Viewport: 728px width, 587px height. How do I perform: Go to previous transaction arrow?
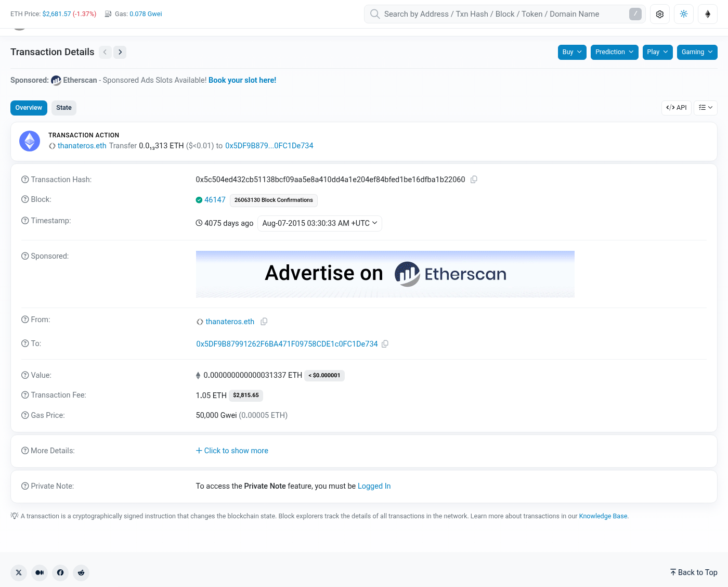click(105, 52)
